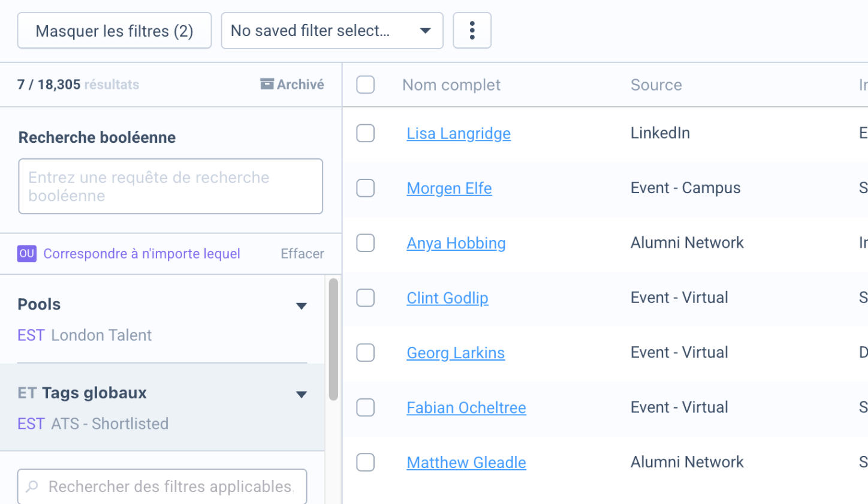Screen dimensions: 868x504
Task: Open Fabian Ocheltree's profile link
Action: pos(466,407)
